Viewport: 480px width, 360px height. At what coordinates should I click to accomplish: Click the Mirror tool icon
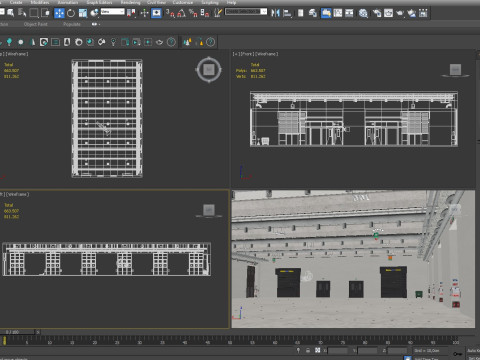pos(275,13)
